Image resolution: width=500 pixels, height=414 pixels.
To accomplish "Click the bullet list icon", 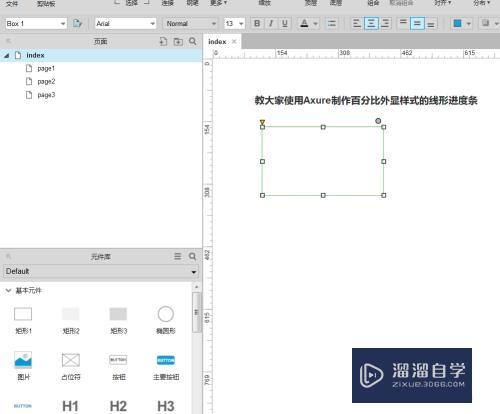I will [331, 23].
